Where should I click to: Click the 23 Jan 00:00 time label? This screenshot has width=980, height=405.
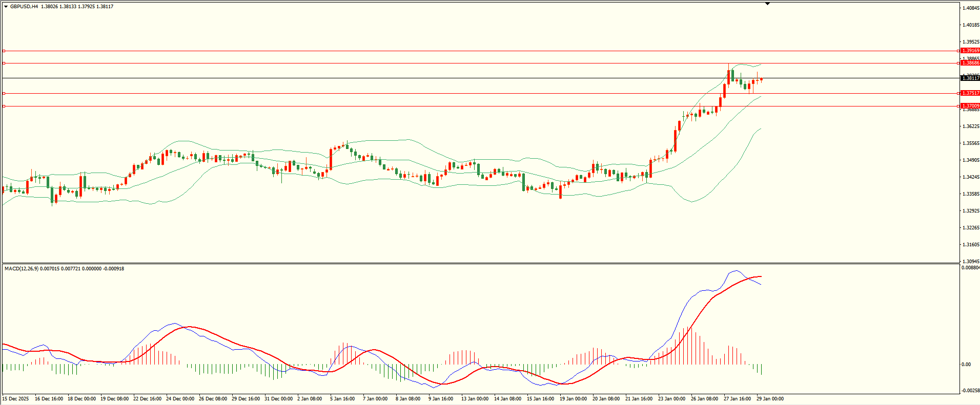tap(671, 399)
